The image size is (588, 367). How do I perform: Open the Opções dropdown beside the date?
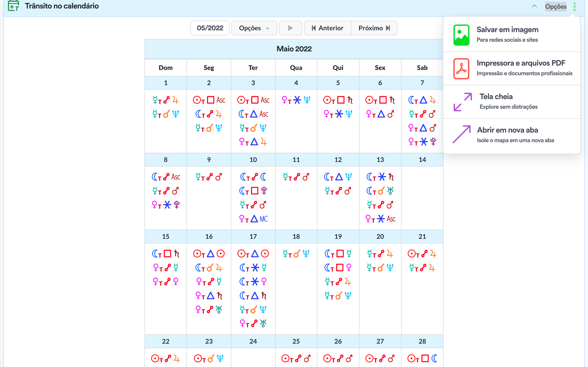coord(254,28)
